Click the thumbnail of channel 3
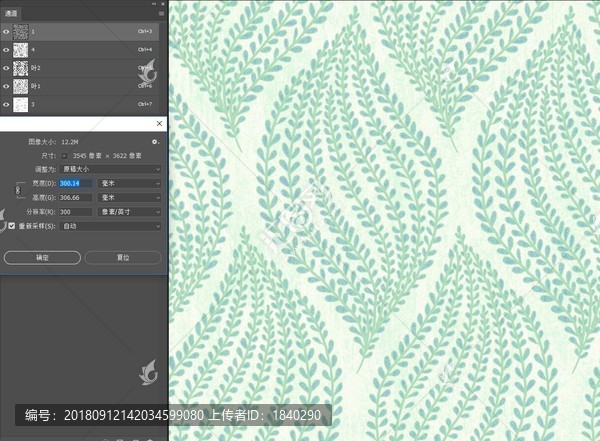600x441 pixels. (21, 105)
